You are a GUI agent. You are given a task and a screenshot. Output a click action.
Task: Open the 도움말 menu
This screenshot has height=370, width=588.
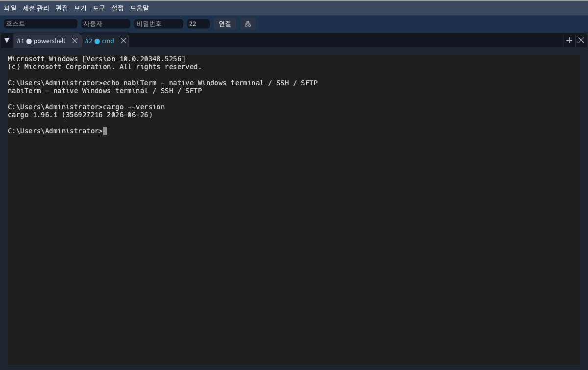click(x=140, y=8)
